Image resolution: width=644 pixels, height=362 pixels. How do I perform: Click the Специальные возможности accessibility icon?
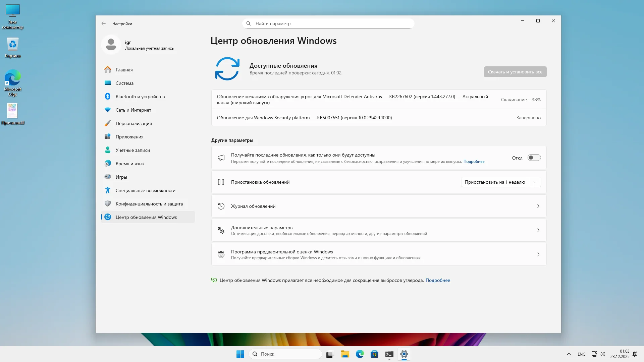point(108,190)
